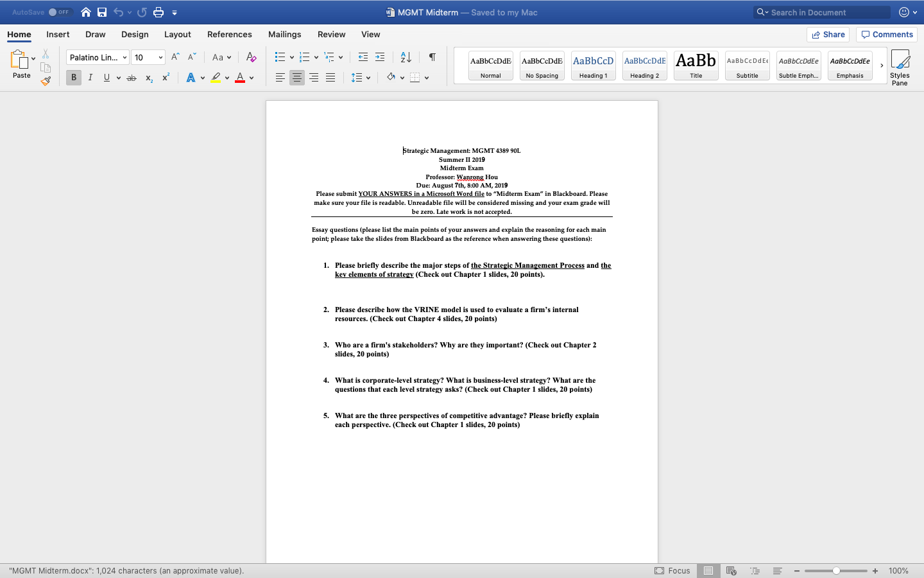924x578 pixels.
Task: Increase indent of the paragraph
Action: coord(380,57)
